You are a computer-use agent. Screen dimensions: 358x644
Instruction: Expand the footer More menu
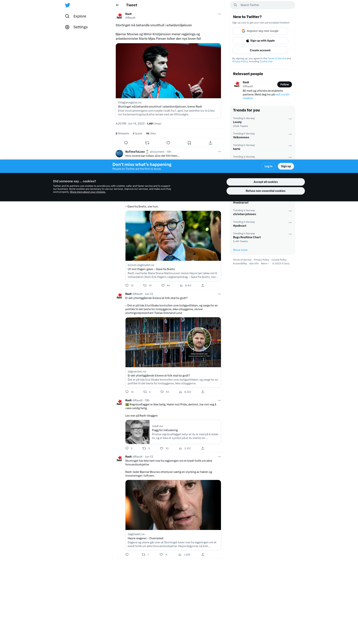pyautogui.click(x=265, y=264)
